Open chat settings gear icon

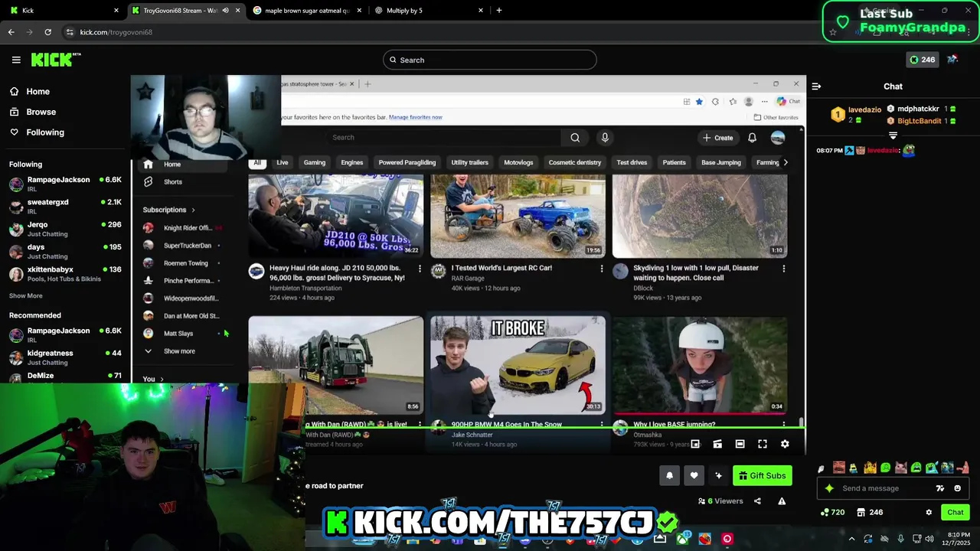929,513
